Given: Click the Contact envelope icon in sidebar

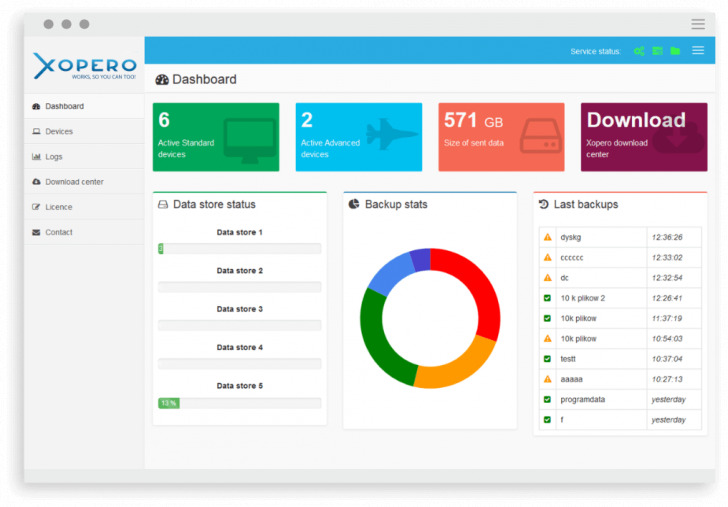Looking at the screenshot, I should tap(36, 232).
